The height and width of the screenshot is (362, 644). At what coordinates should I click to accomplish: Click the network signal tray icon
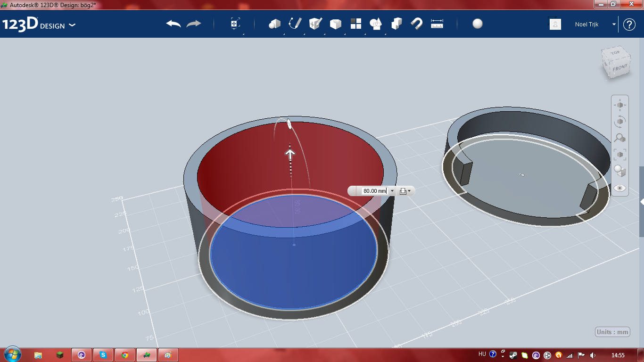click(x=570, y=355)
